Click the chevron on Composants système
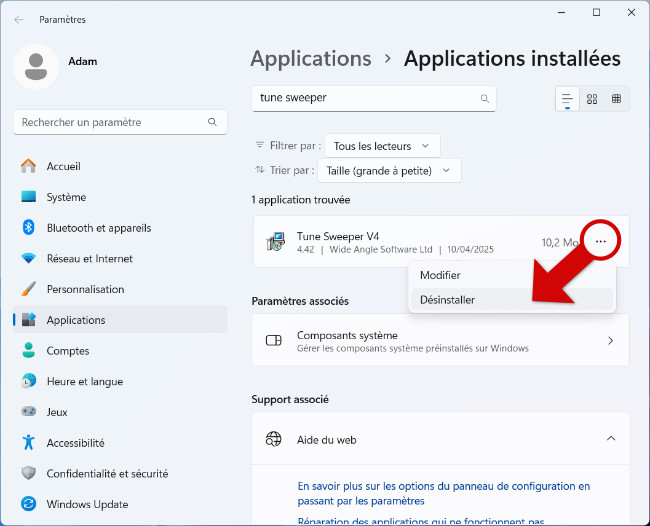The image size is (650, 526). coord(610,341)
